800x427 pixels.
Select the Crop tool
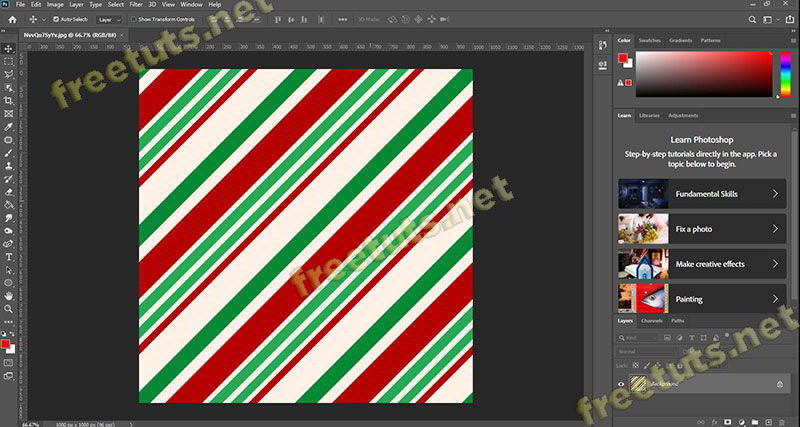[9, 101]
